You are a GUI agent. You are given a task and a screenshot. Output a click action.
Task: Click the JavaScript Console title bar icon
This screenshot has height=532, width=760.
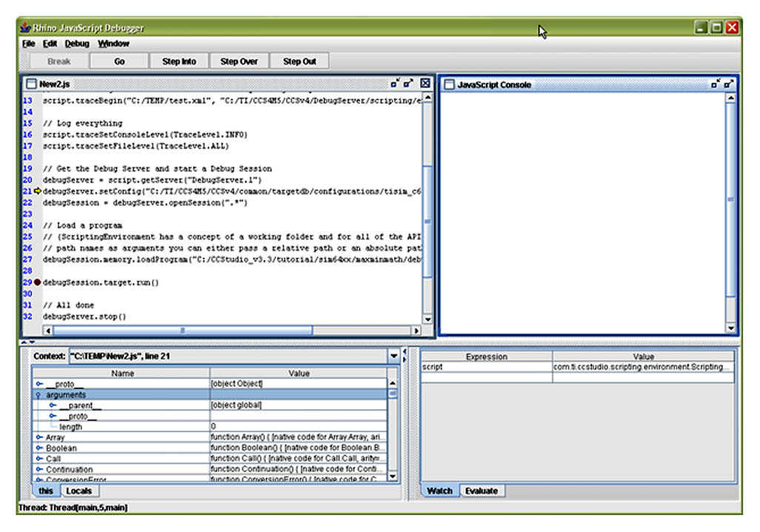pyautogui.click(x=450, y=84)
